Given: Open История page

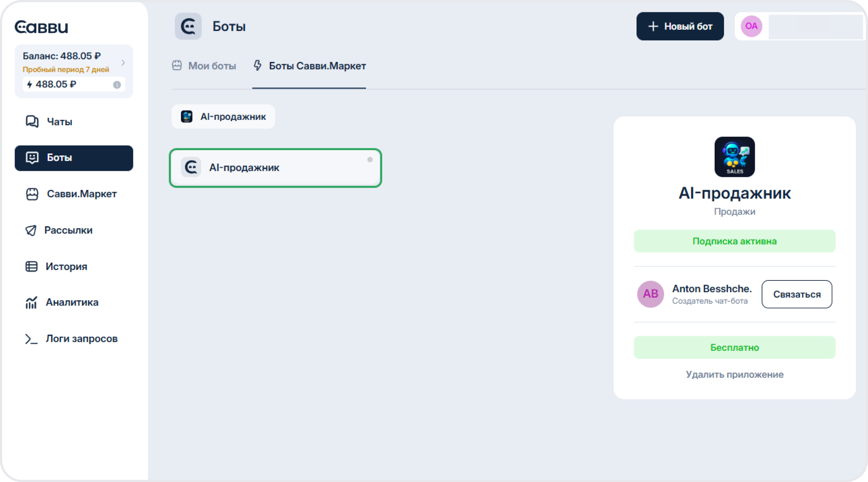Looking at the screenshot, I should 66,267.
